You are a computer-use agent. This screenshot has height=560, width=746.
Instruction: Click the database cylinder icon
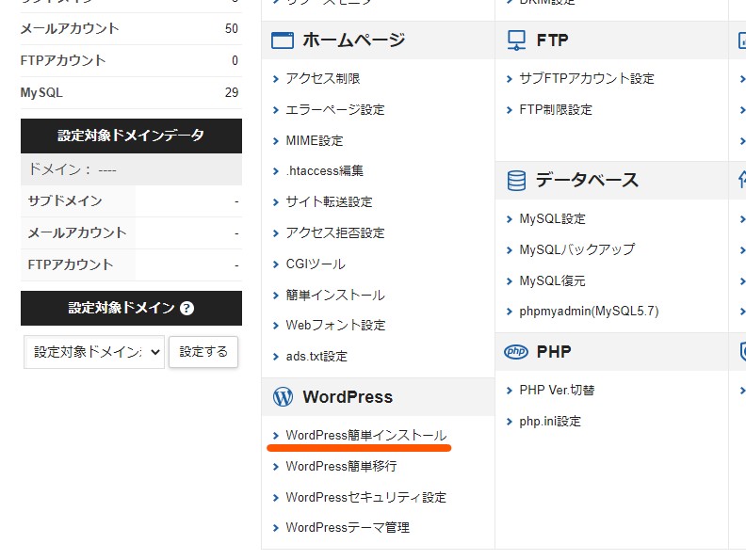[x=516, y=181]
